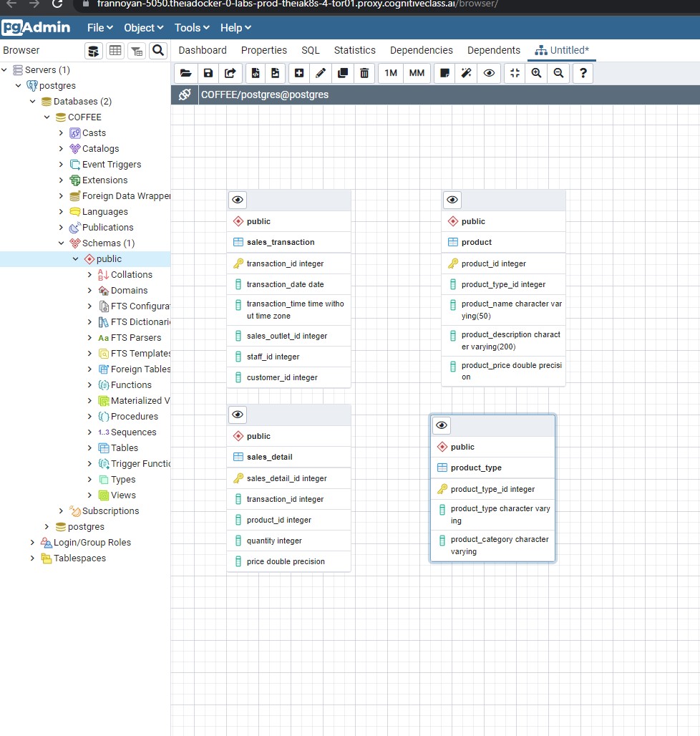Generate SQL using the file code icon
Image resolution: width=700 pixels, height=736 pixels.
[x=256, y=73]
